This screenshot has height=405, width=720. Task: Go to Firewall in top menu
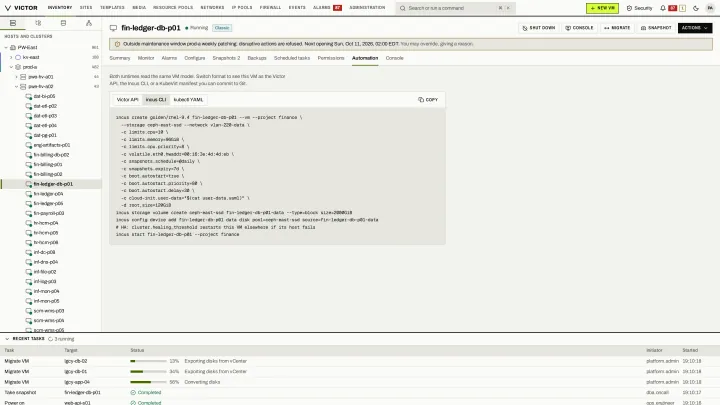(270, 8)
